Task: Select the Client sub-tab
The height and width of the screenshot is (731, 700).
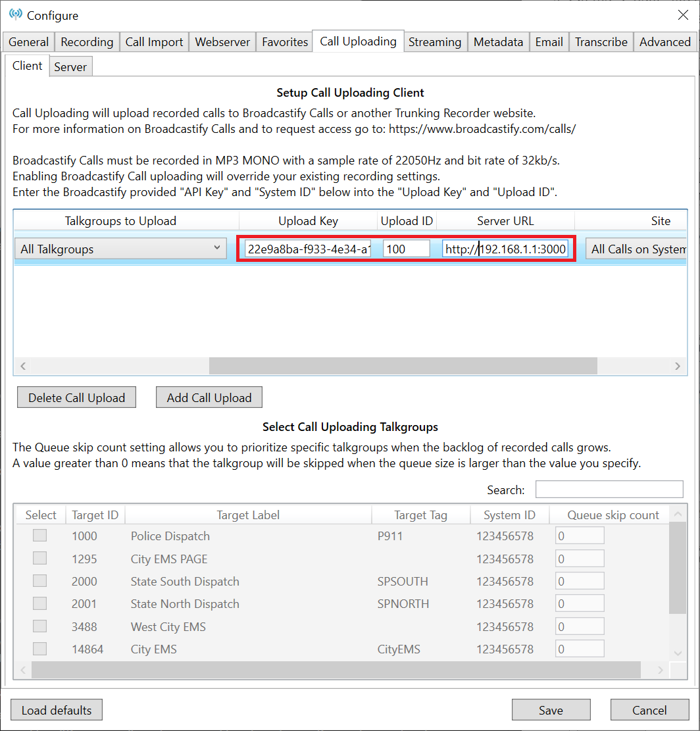Action: point(27,66)
